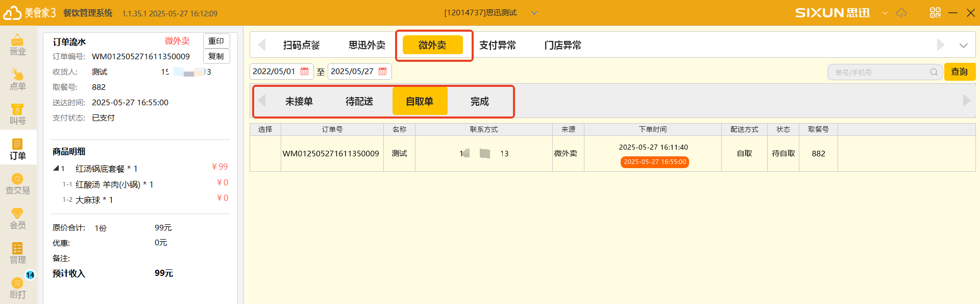Screen dimensions: 980x304
Task: Open the dropdown next to SIXUN logo
Action: point(885,13)
